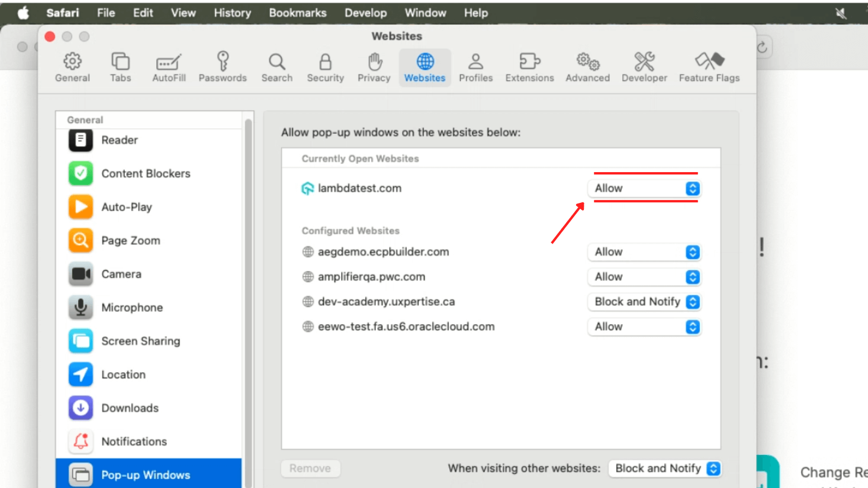Open the History menu
Screen dimensions: 868x488
coord(232,13)
